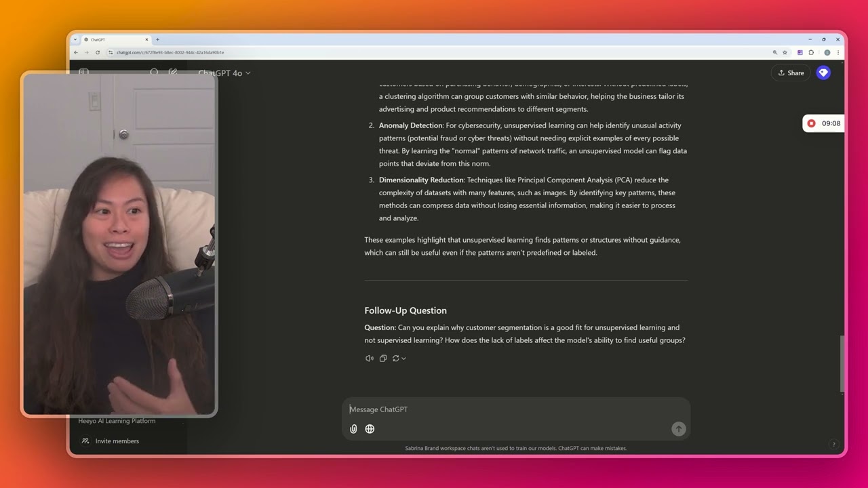
Task: View site information for chatgpt.com
Action: pyautogui.click(x=111, y=52)
